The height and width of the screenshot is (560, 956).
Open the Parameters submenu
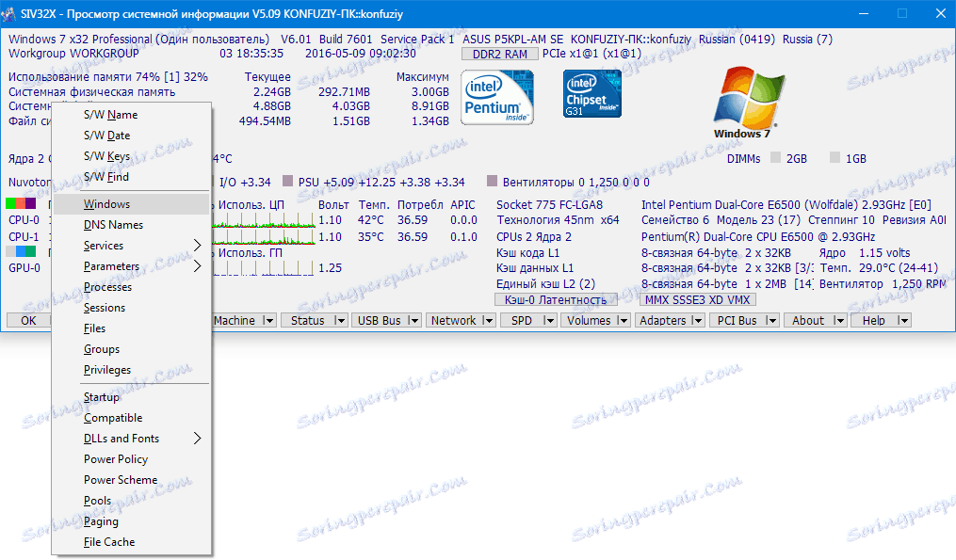tap(132, 266)
